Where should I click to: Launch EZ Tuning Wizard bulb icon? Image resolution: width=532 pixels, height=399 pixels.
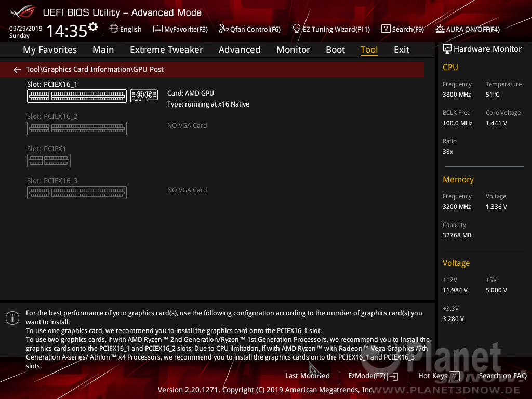(x=297, y=29)
